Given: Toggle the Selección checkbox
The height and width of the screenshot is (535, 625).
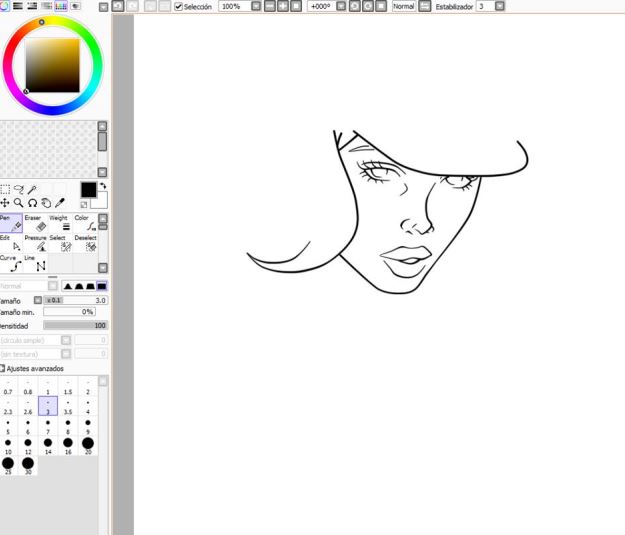Looking at the screenshot, I should [179, 6].
